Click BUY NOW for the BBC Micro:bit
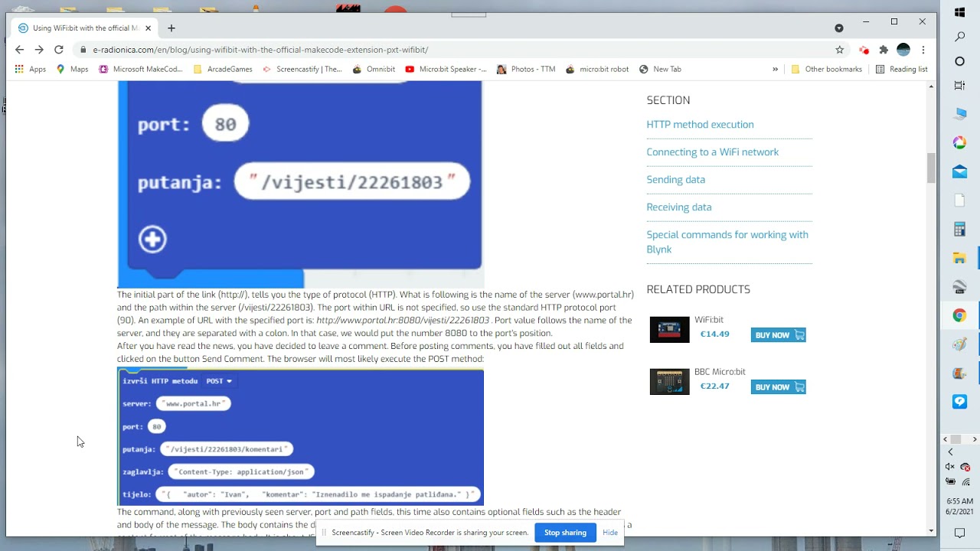Image resolution: width=980 pixels, height=551 pixels. 778,387
